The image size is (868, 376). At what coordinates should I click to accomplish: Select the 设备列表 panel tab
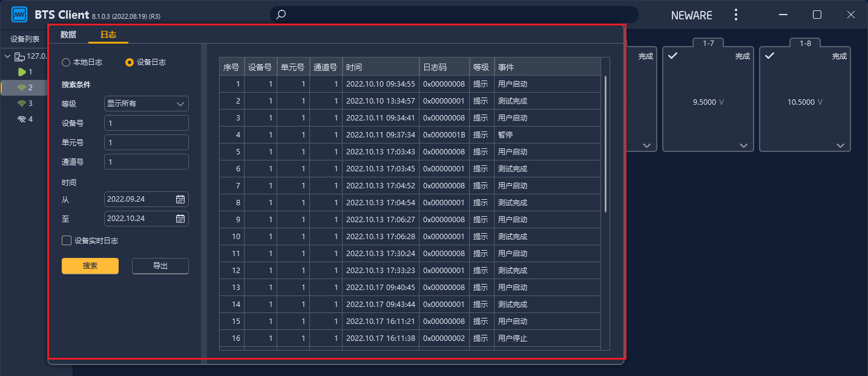point(24,38)
